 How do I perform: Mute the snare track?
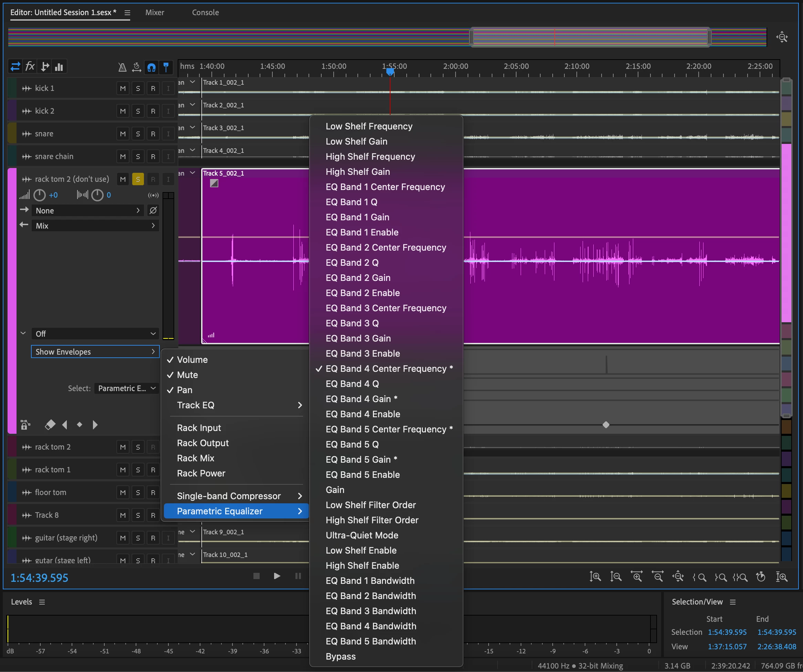coord(123,134)
